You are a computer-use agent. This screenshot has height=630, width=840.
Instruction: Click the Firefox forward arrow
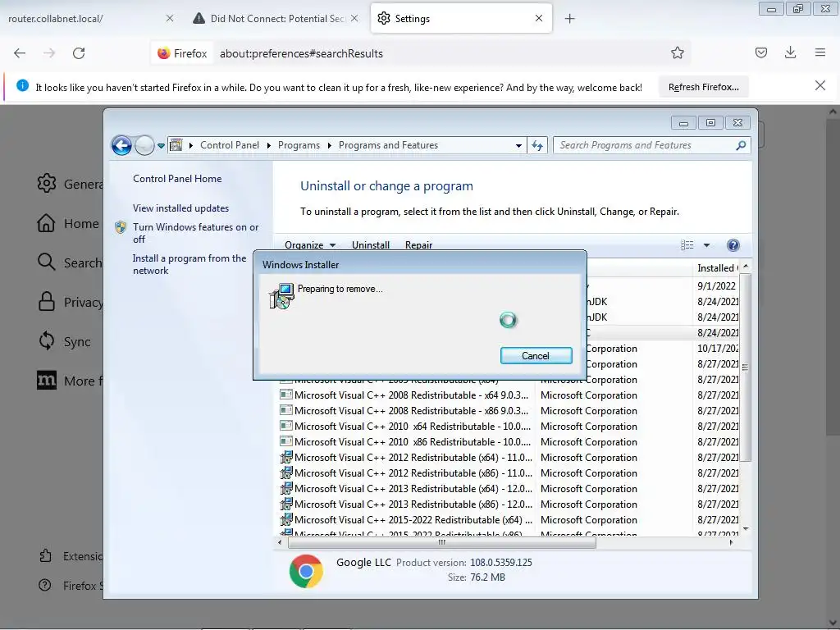49,53
